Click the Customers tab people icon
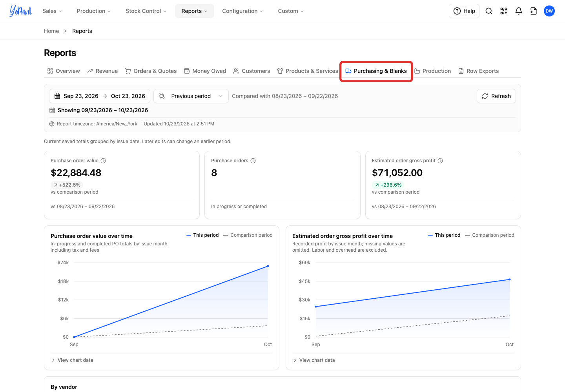The width and height of the screenshot is (565, 392). tap(236, 71)
